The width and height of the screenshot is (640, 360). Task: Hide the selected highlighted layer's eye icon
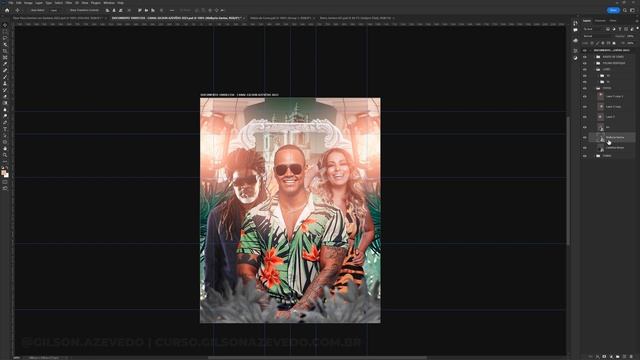tap(585, 138)
